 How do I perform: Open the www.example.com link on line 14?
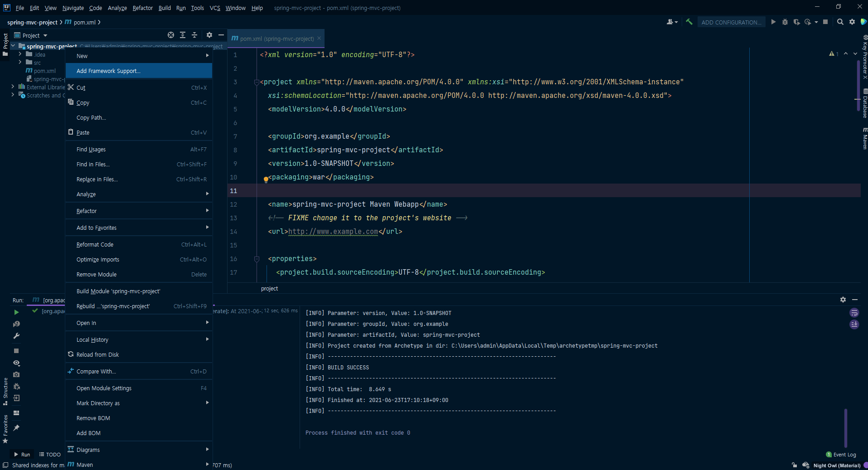click(333, 232)
